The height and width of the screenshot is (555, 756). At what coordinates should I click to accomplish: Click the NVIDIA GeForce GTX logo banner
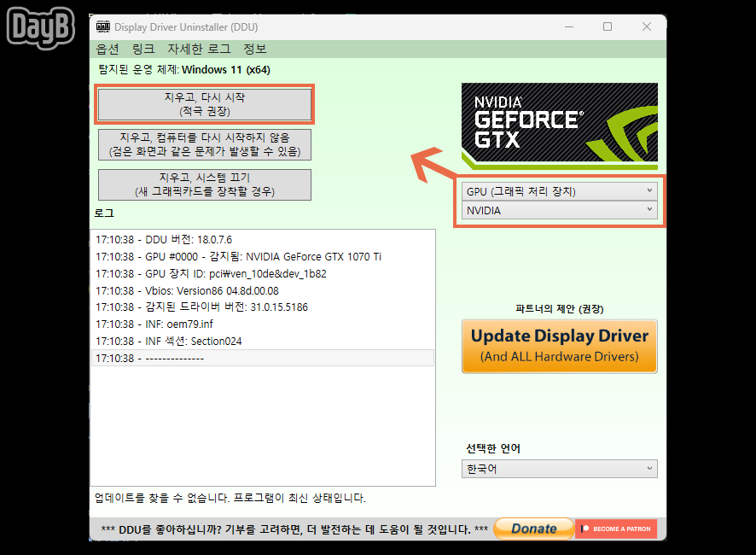[559, 122]
